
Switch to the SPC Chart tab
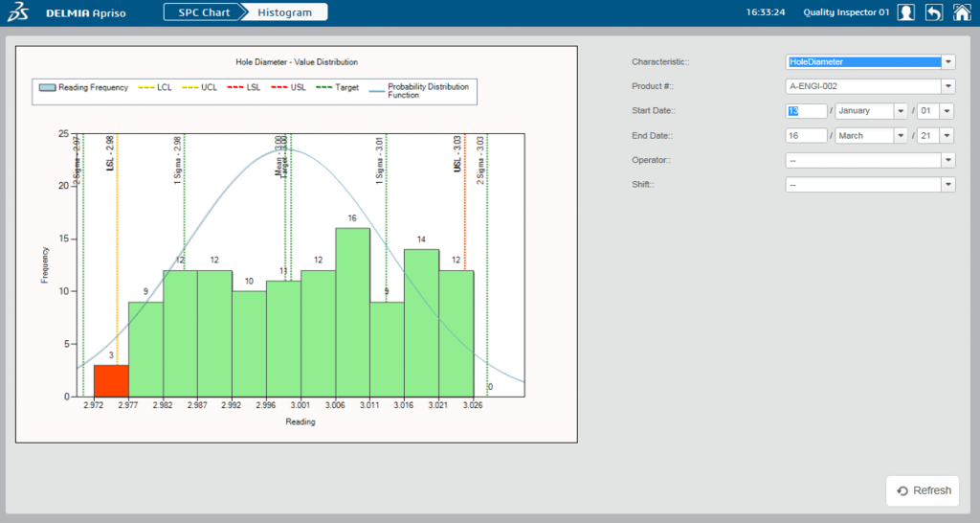[201, 12]
